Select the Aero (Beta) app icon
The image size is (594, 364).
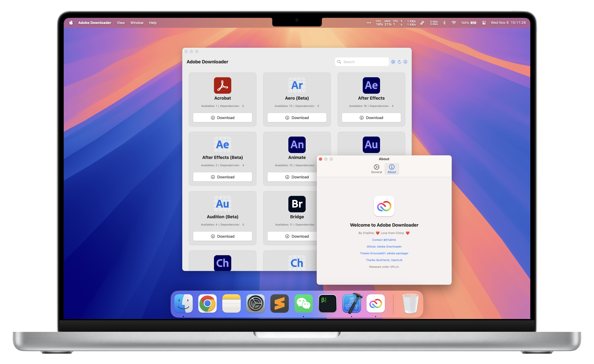pyautogui.click(x=297, y=85)
